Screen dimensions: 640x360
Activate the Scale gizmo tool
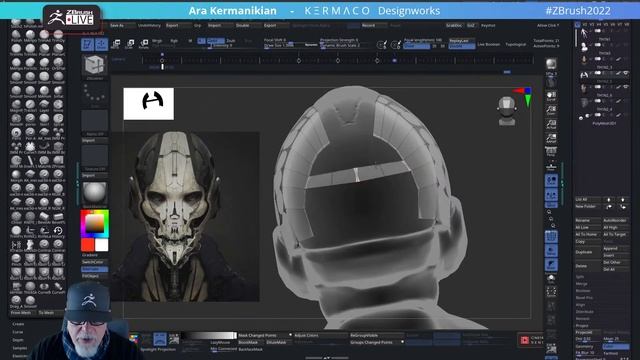coord(130,44)
